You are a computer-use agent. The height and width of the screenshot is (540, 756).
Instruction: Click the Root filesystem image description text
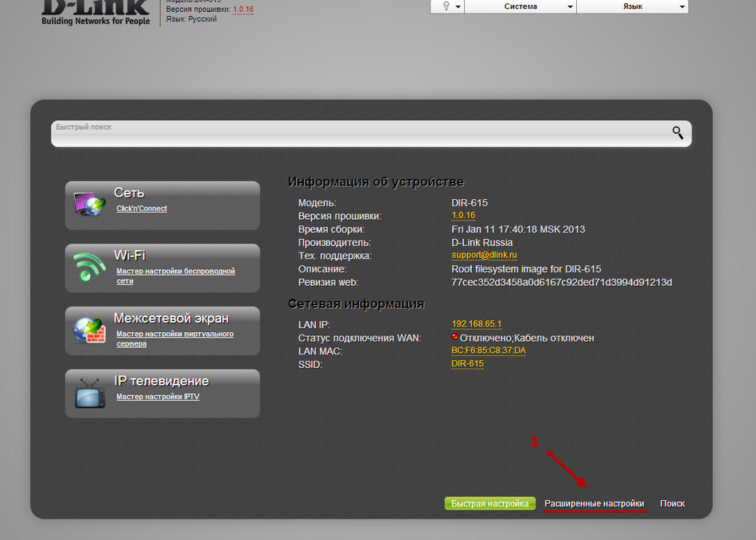coord(527,269)
